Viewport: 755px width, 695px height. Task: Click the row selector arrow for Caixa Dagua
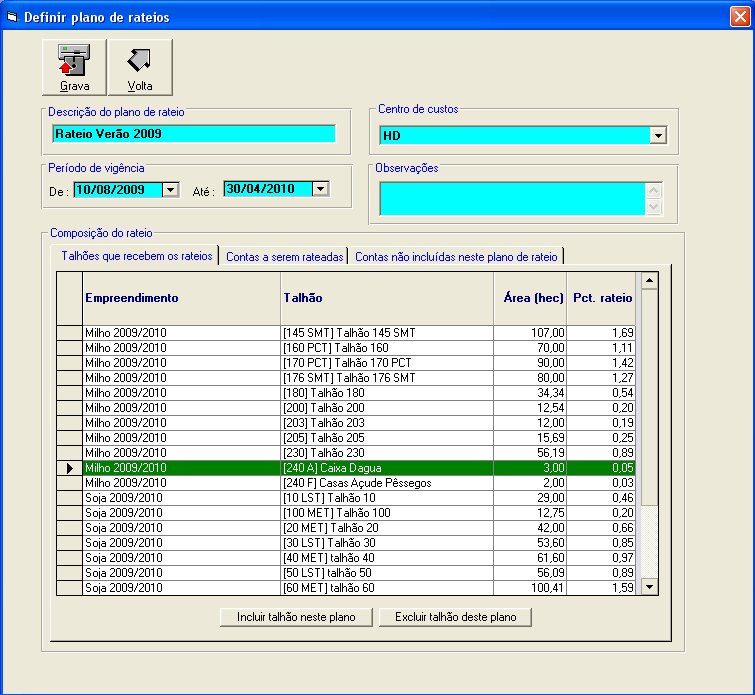pos(69,468)
